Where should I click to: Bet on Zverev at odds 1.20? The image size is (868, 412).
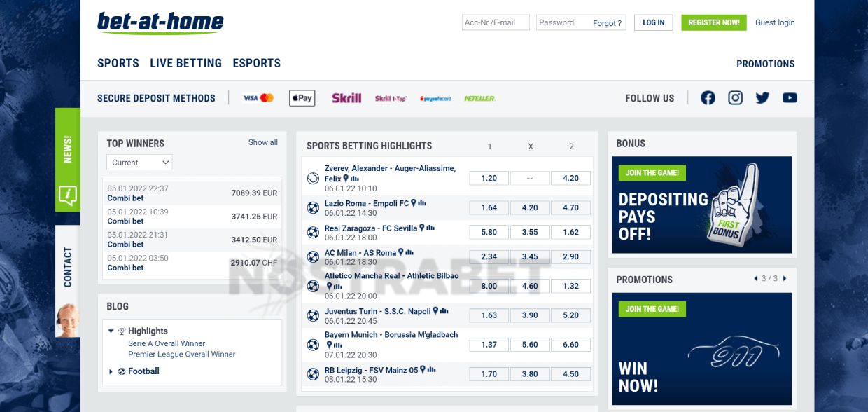pyautogui.click(x=489, y=179)
